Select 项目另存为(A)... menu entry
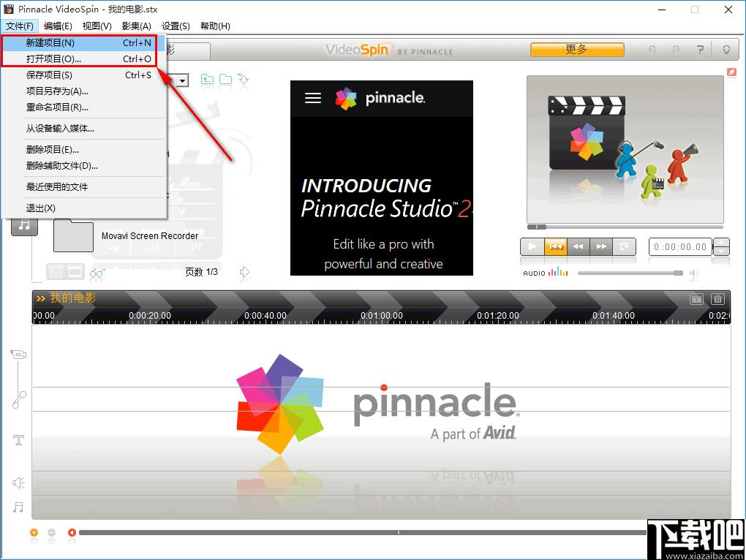Image resolution: width=746 pixels, height=560 pixels. (83, 91)
